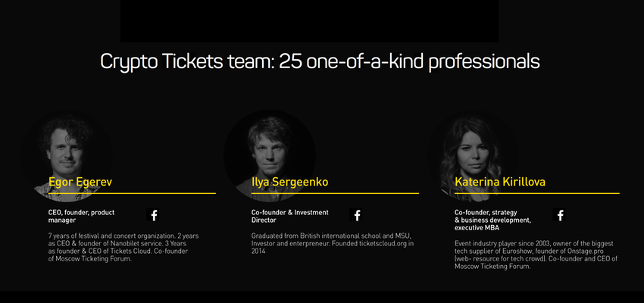Click the yellow underline beneath Ilya Sergeenko
The width and height of the screenshot is (644, 303).
pyautogui.click(x=335, y=193)
